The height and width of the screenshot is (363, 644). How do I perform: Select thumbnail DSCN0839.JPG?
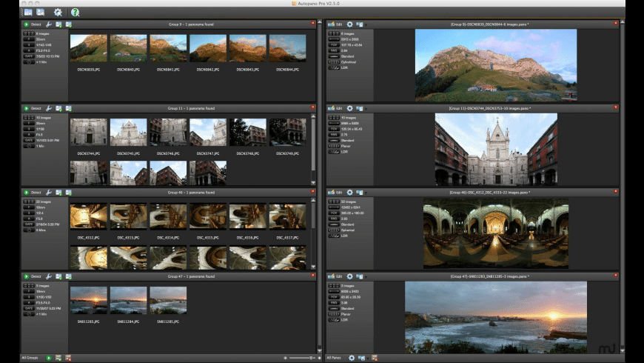(88, 48)
